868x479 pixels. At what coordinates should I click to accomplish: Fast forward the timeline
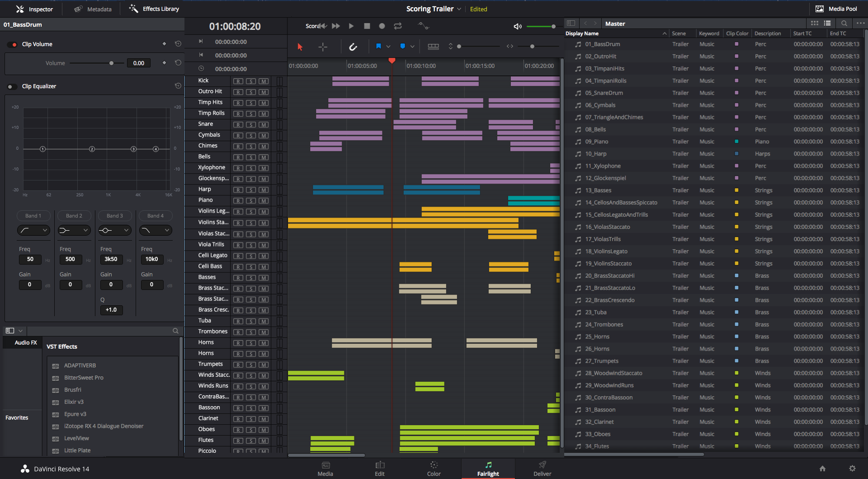(336, 26)
